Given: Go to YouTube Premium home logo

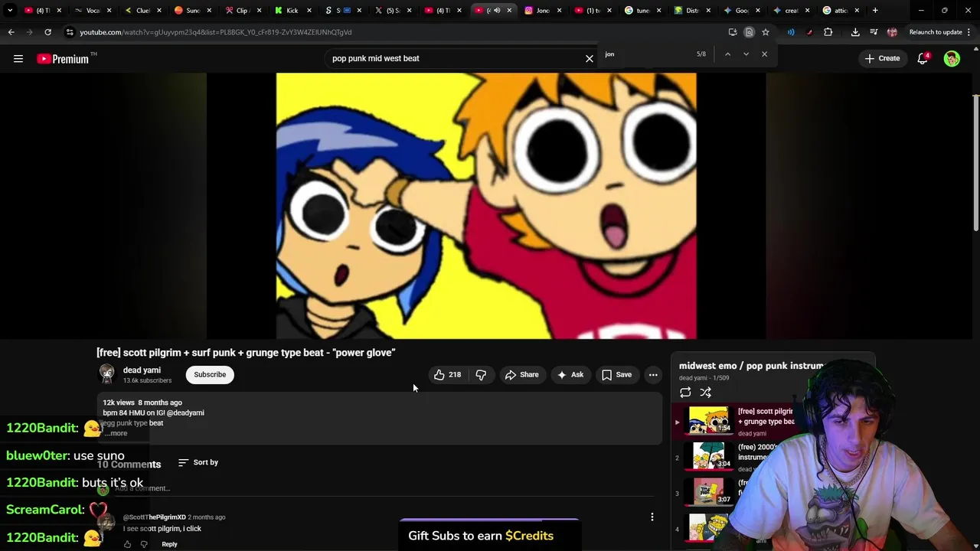Looking at the screenshot, I should (64, 58).
